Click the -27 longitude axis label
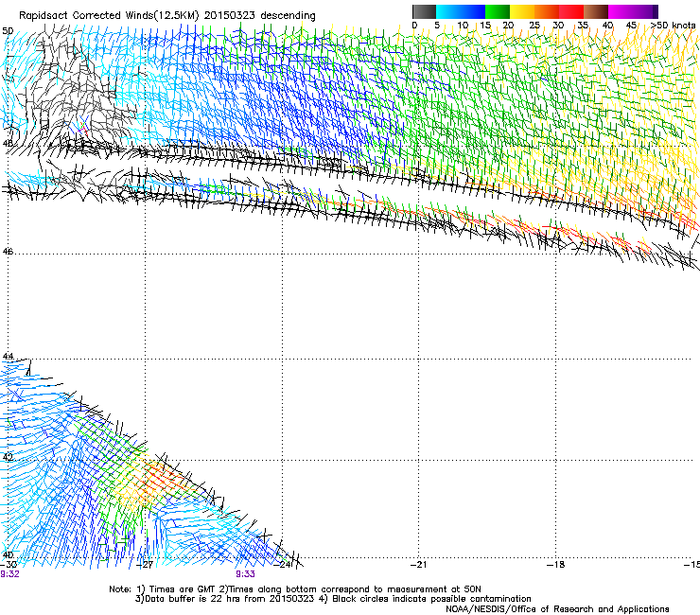The height and width of the screenshot is (615, 700). pos(145,565)
